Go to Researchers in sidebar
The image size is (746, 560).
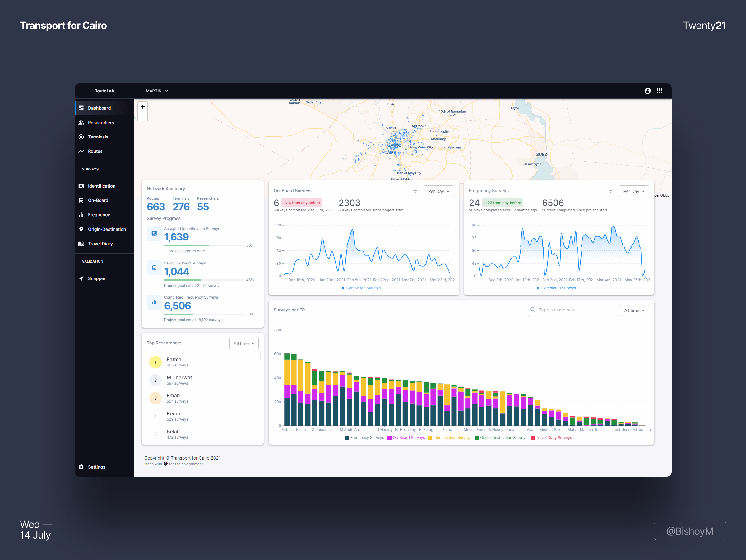[100, 123]
